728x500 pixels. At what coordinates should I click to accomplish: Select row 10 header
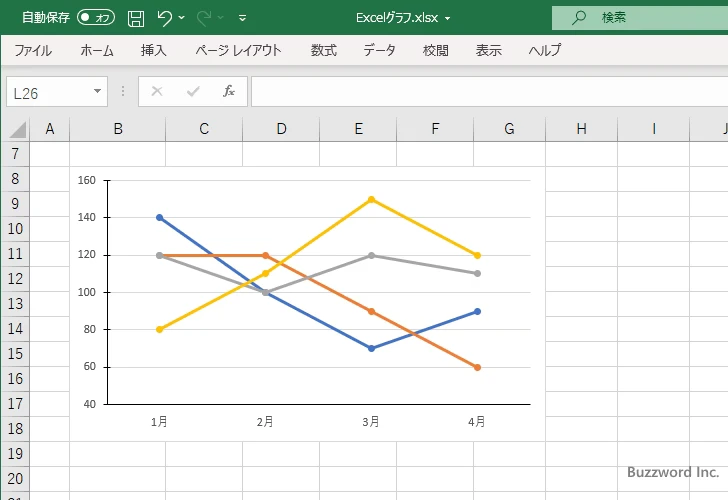[x=15, y=229]
